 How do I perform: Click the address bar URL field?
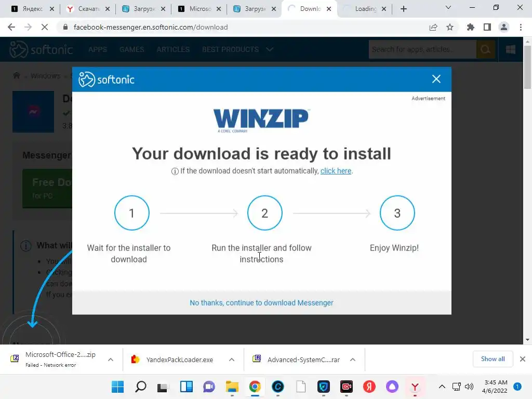(151, 27)
